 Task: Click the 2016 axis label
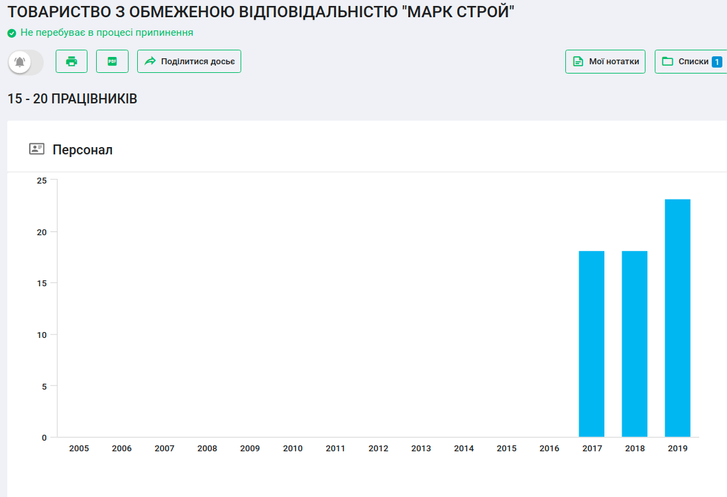coord(549,448)
